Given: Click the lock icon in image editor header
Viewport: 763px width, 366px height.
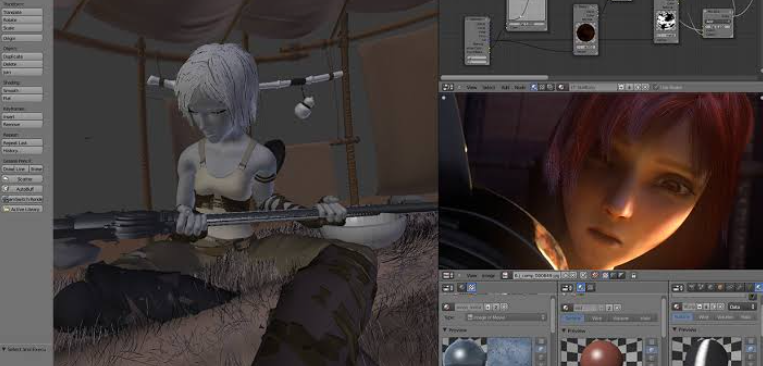Looking at the screenshot, I should pyautogui.click(x=634, y=276).
